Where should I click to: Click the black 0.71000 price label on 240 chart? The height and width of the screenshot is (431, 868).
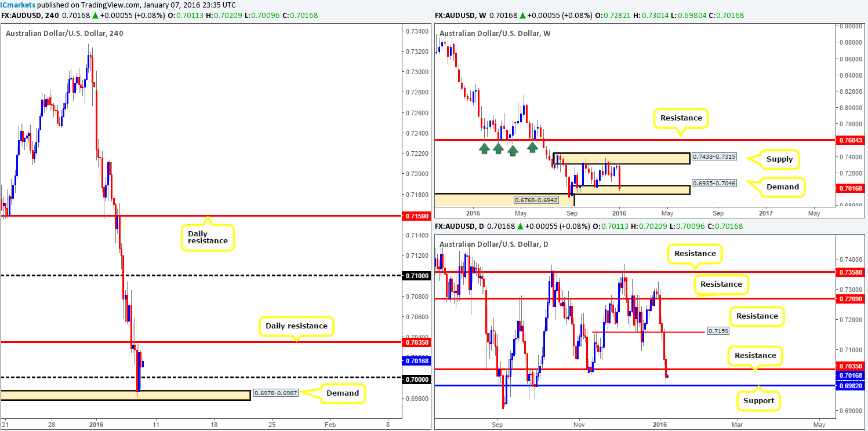(415, 276)
